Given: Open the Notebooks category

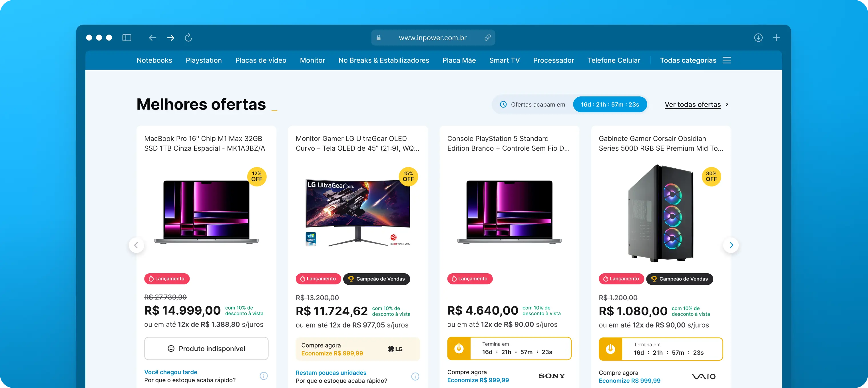Looking at the screenshot, I should point(154,60).
